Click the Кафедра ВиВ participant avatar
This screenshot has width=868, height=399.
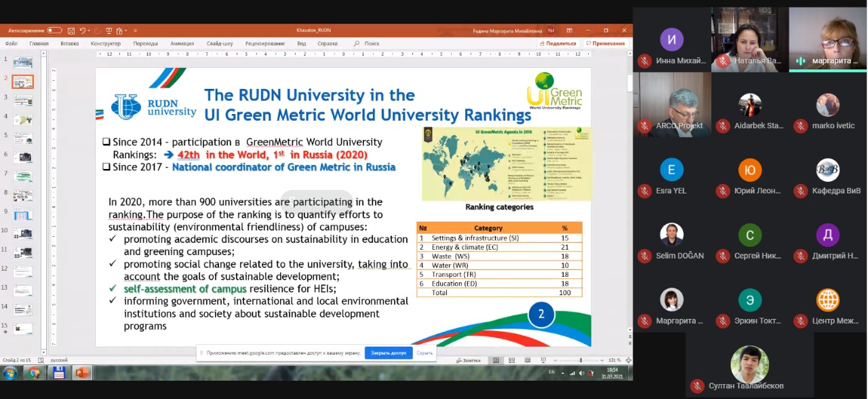828,170
